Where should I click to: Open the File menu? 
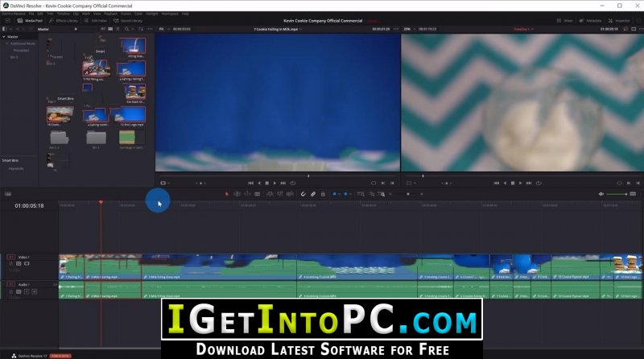pos(31,14)
